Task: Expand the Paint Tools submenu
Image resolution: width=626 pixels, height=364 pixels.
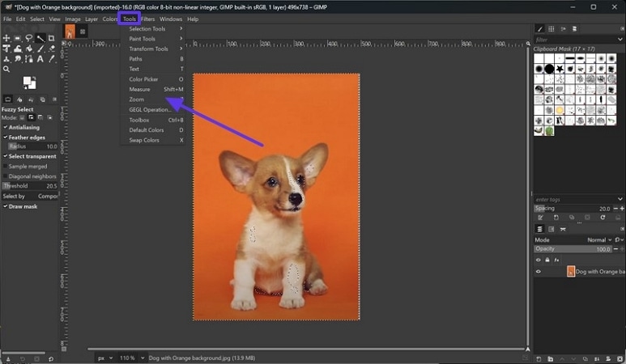Action: click(x=153, y=39)
